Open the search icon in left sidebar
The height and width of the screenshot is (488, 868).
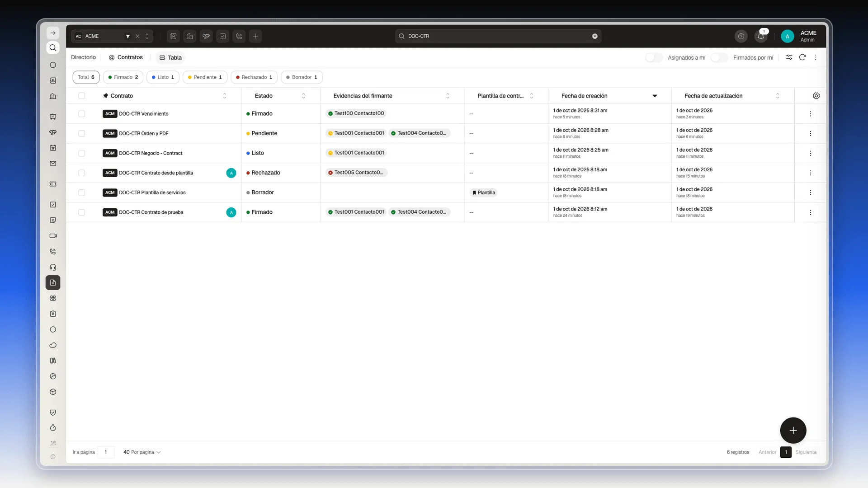click(53, 48)
